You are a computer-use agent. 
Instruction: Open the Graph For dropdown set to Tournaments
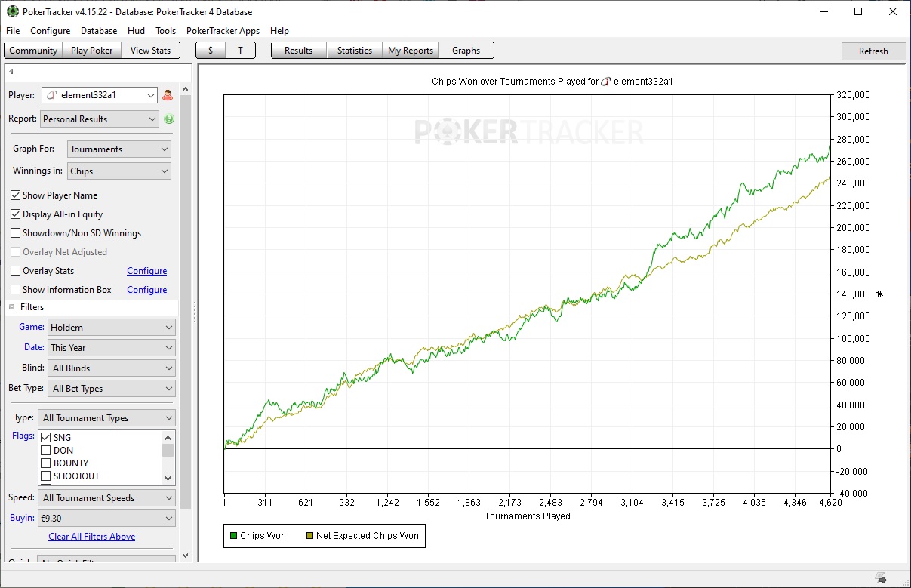pyautogui.click(x=119, y=149)
